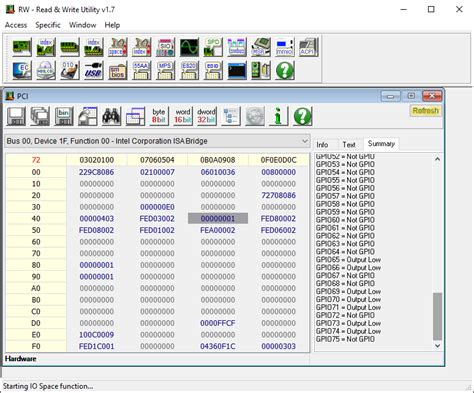This screenshot has width=474, height=393.
Task: Expand the Bus 00 Device 1F device dropdown
Action: pos(305,141)
